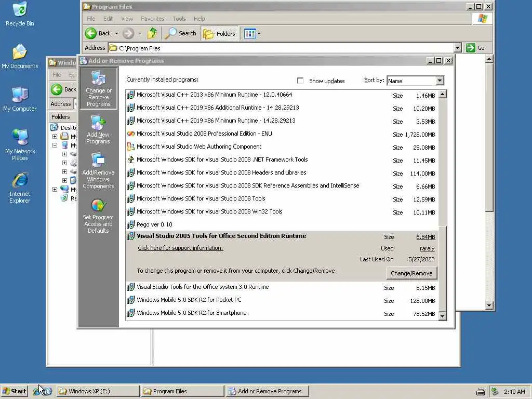Click the Up folder icon in Program Files

(152, 33)
